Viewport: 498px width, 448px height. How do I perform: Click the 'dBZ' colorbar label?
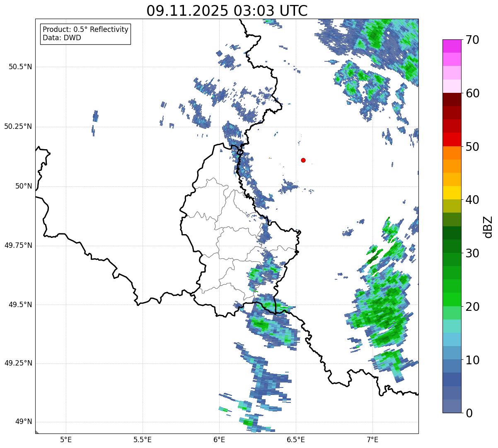point(488,226)
